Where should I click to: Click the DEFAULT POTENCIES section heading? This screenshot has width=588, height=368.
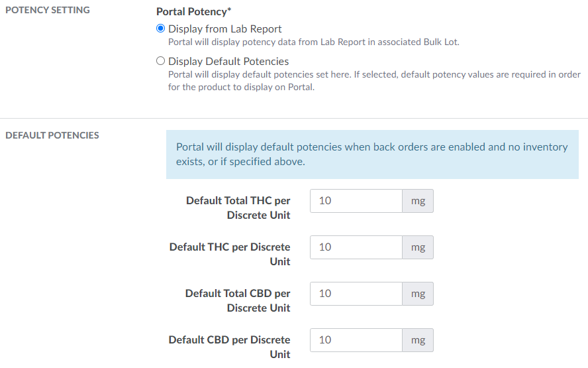click(x=52, y=135)
